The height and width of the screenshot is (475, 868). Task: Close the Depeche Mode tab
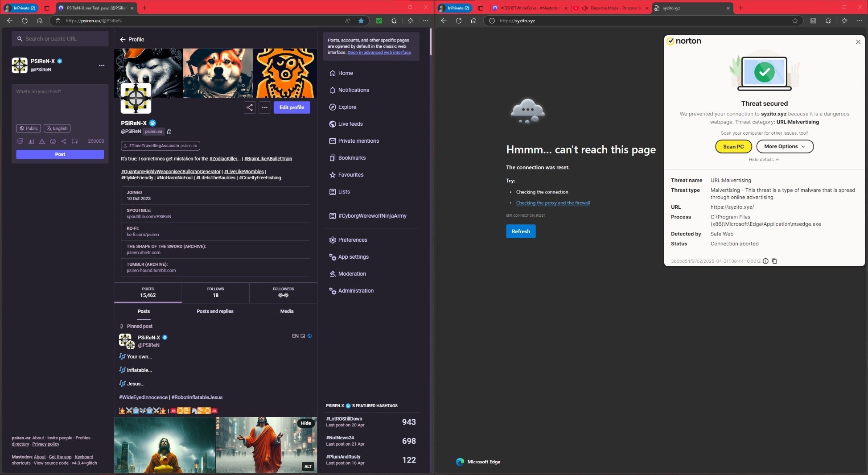pyautogui.click(x=647, y=8)
